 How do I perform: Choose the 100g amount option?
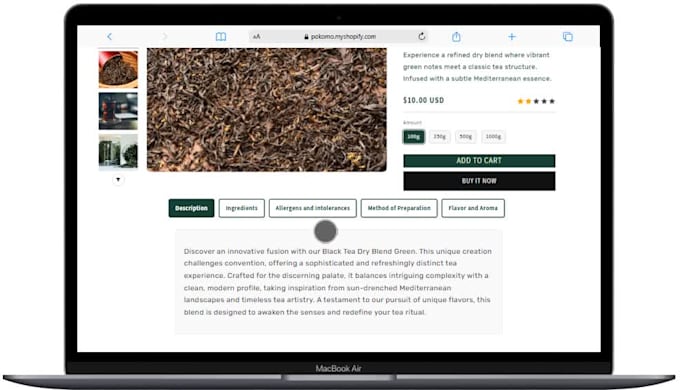pos(414,137)
